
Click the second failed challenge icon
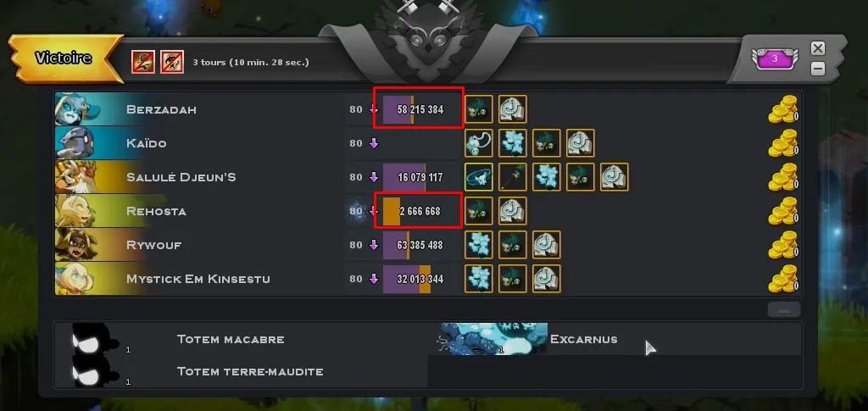click(171, 61)
